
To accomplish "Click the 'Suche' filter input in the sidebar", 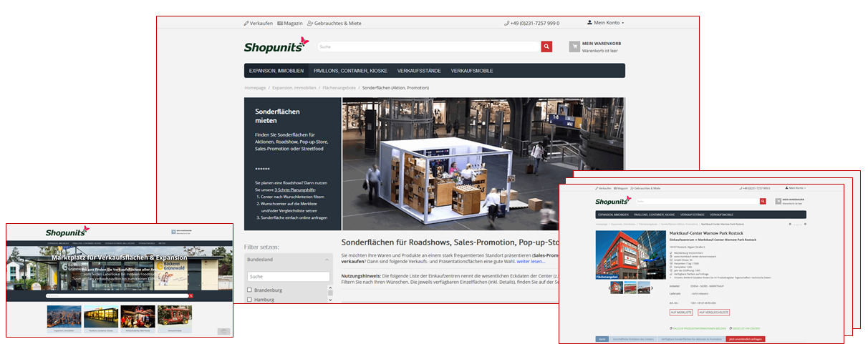I will click(x=288, y=276).
